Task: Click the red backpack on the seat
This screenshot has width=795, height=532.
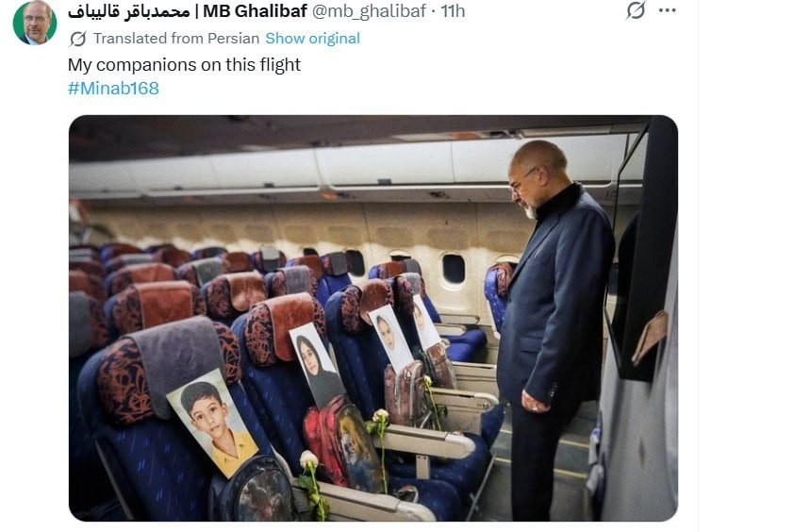Action: [341, 443]
